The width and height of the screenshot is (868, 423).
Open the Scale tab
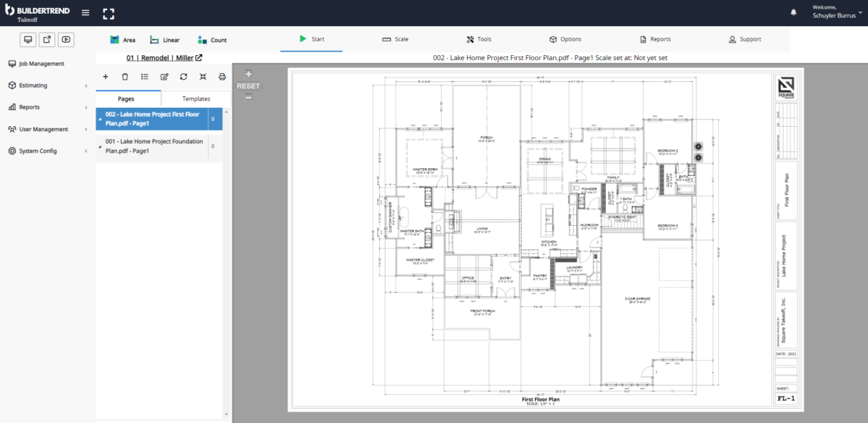pyautogui.click(x=395, y=39)
